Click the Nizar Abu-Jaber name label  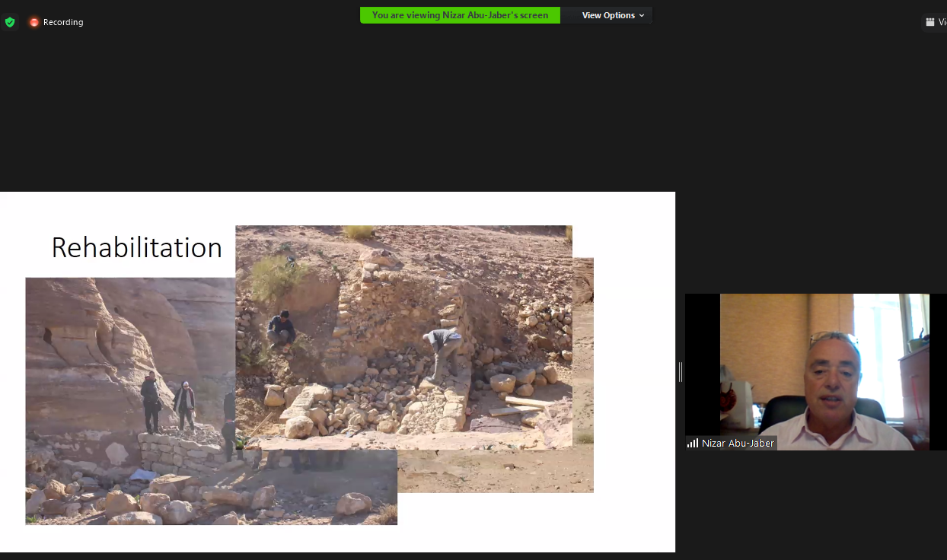[x=738, y=443]
